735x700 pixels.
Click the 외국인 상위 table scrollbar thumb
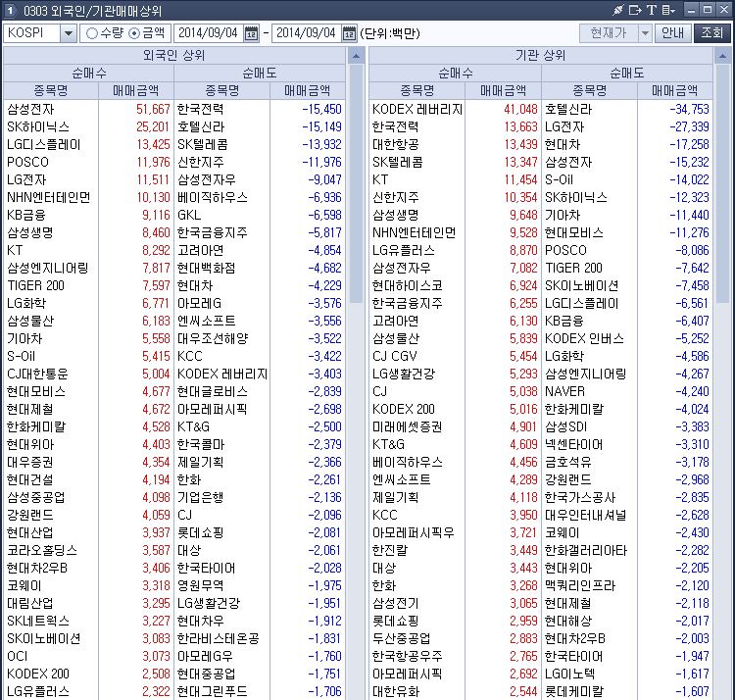[x=356, y=183]
